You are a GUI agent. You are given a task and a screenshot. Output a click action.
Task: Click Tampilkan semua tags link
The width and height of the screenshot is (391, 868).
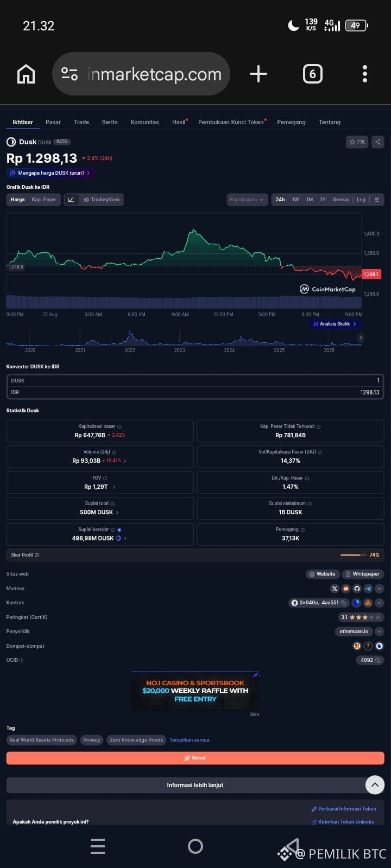coord(189,740)
